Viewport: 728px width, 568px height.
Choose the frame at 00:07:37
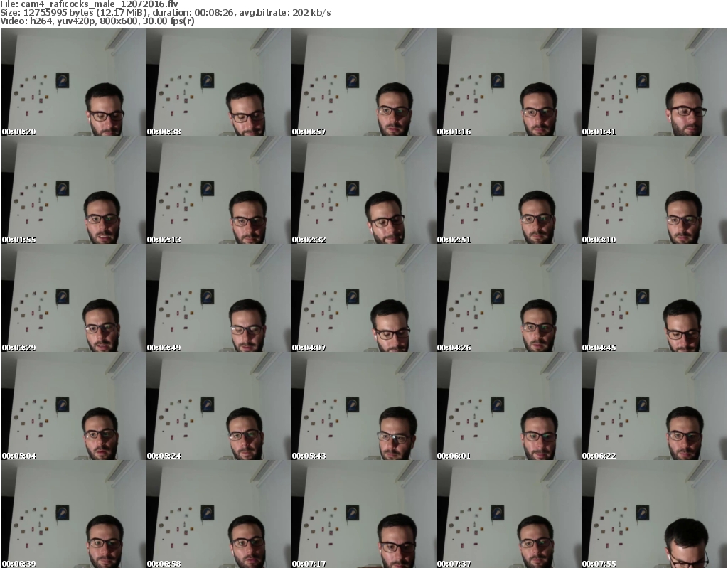click(509, 514)
